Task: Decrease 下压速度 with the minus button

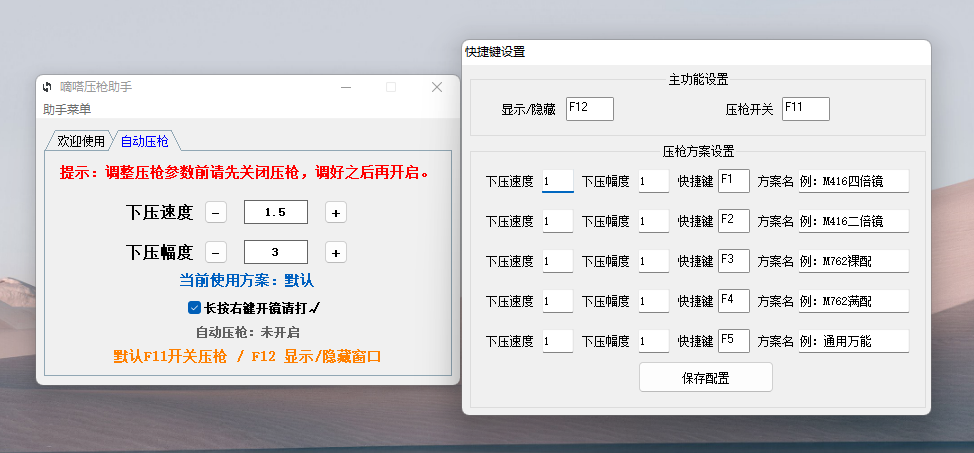Action: click(216, 212)
